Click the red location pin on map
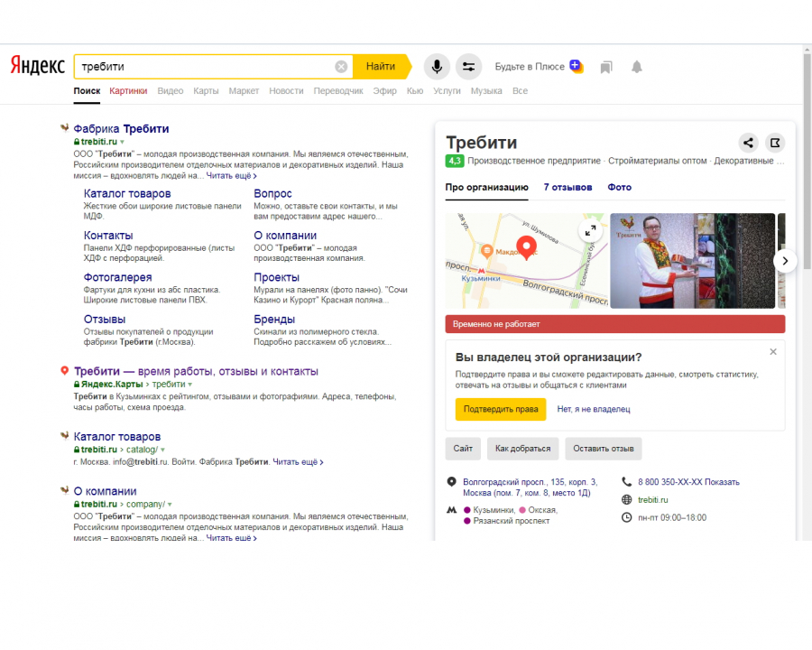812x650 pixels. click(526, 247)
